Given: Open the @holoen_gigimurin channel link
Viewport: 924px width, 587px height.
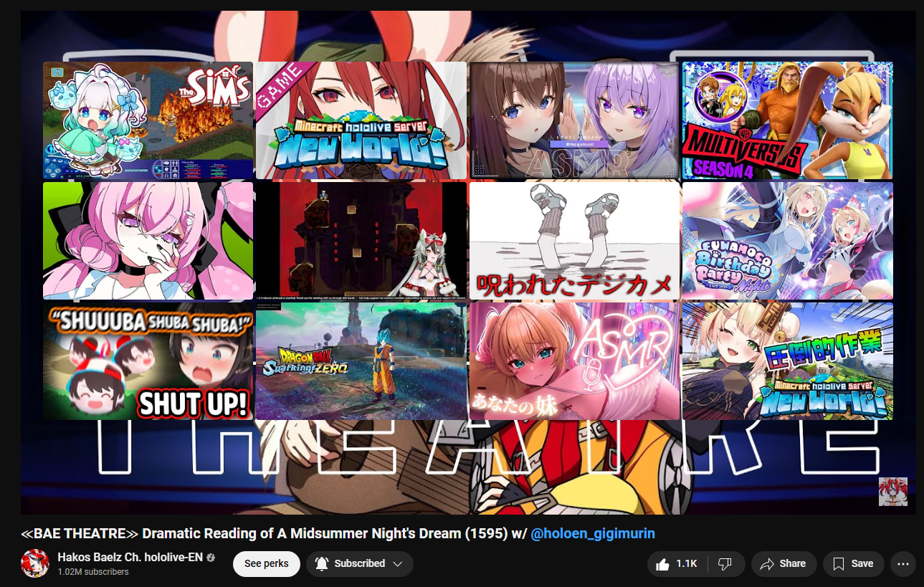Looking at the screenshot, I should click(593, 534).
